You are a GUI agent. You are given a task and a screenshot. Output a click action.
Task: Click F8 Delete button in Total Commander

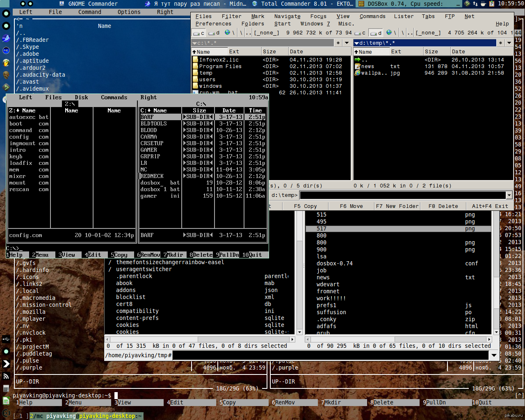[443, 206]
